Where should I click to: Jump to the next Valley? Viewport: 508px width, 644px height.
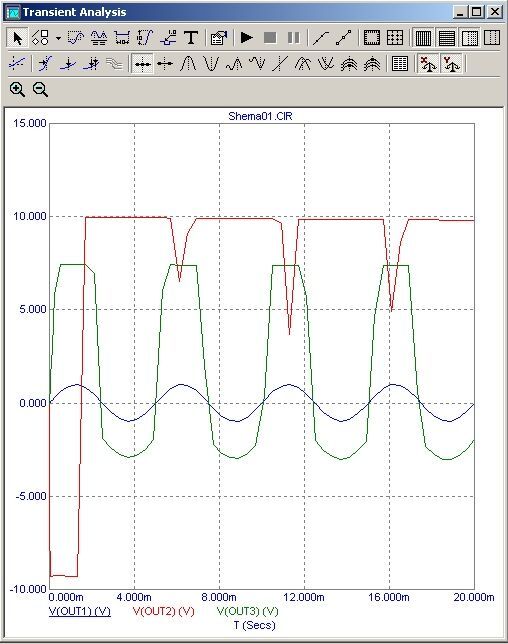[211, 64]
